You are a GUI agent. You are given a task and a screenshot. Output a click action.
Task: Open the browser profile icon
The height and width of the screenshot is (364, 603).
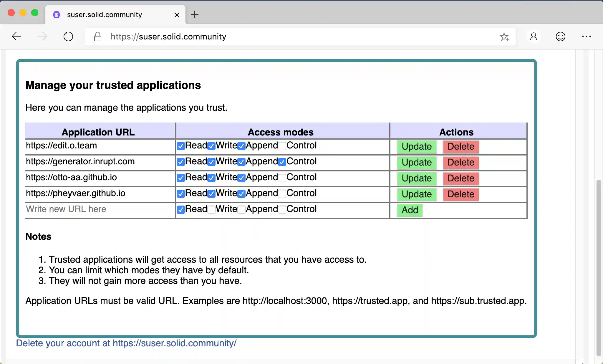[534, 36]
